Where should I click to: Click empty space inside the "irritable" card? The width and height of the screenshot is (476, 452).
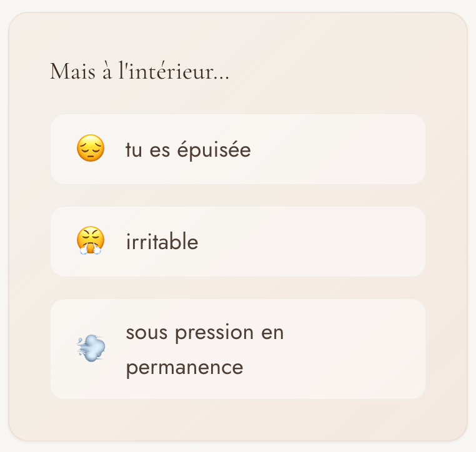tap(325, 242)
